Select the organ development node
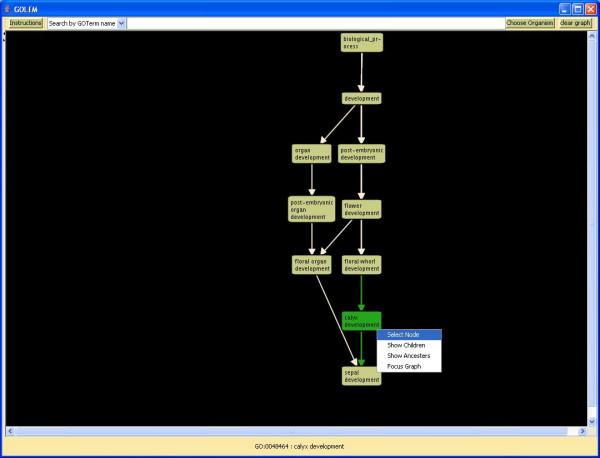 (312, 153)
